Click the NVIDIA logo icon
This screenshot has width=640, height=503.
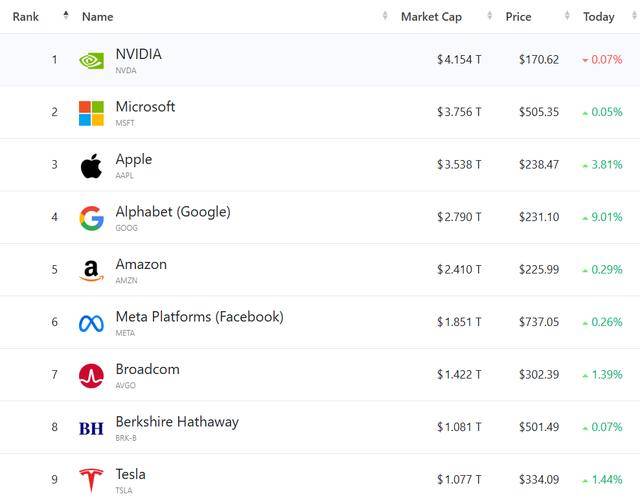click(91, 60)
